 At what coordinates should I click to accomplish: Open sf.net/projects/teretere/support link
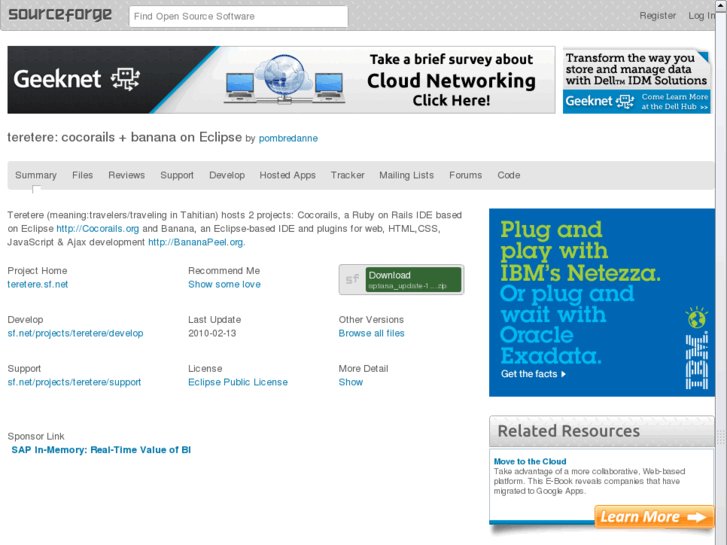pyautogui.click(x=74, y=382)
